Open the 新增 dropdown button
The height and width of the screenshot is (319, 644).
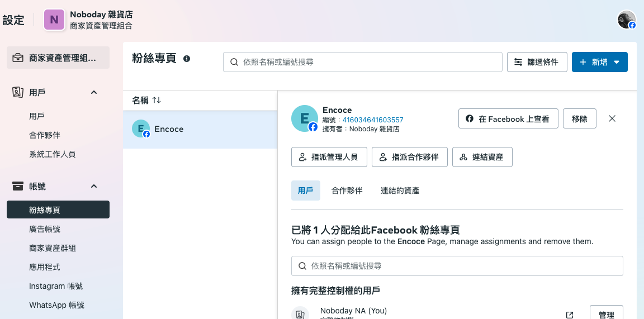[600, 62]
